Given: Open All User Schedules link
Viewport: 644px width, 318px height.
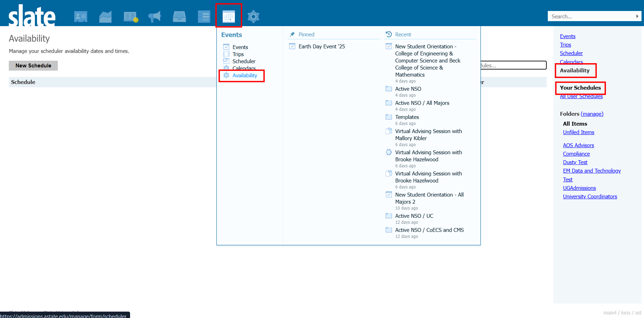Looking at the screenshot, I should [581, 96].
